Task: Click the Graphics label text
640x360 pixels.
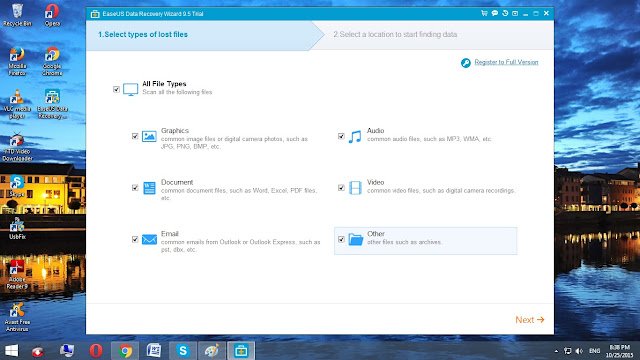Action: click(175, 131)
